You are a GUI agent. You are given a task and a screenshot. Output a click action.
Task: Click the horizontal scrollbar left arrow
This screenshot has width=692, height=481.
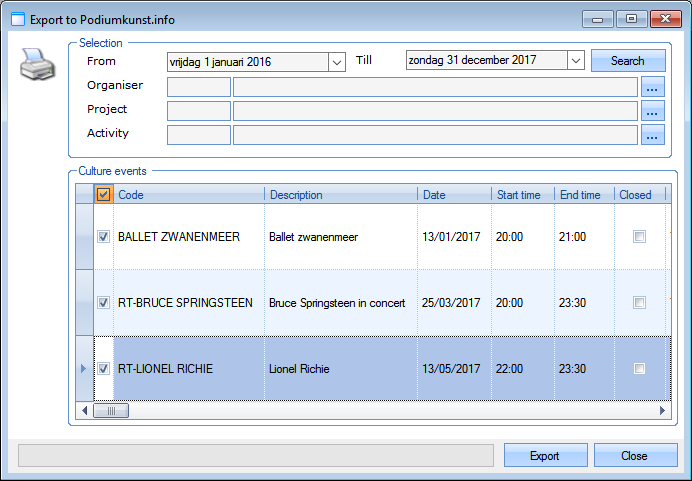[x=84, y=410]
